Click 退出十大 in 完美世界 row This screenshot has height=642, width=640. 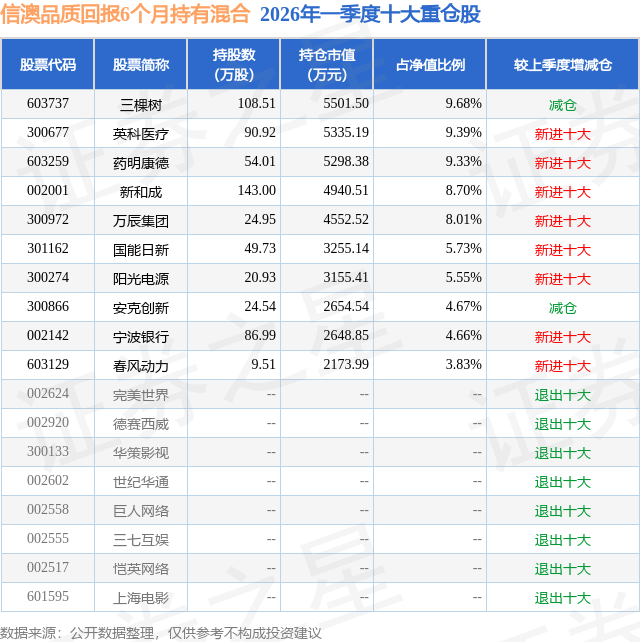563,396
